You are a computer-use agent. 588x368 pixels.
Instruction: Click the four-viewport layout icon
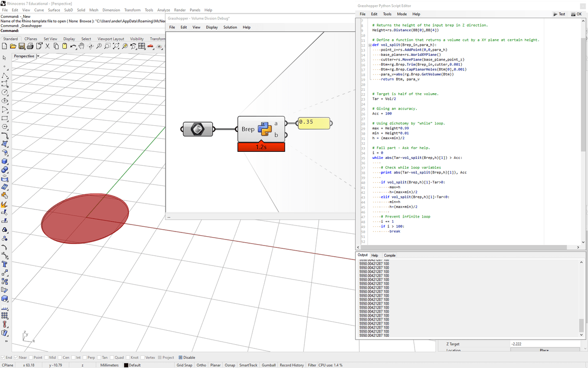[141, 46]
